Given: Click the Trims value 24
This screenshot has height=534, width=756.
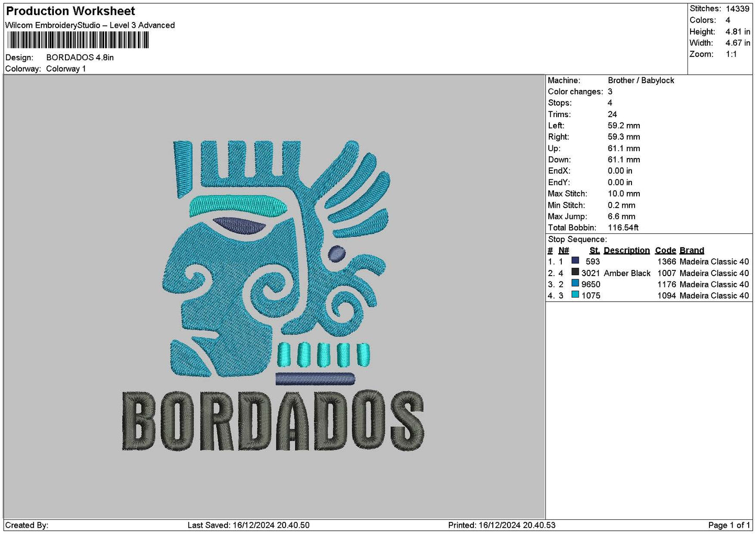Looking at the screenshot, I should click(x=612, y=115).
